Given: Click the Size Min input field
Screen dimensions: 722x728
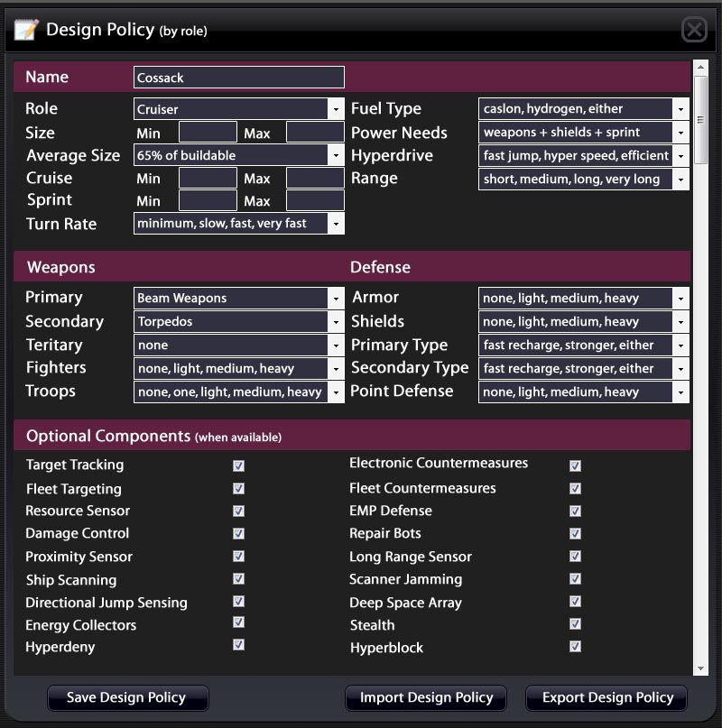Looking at the screenshot, I should (x=208, y=133).
